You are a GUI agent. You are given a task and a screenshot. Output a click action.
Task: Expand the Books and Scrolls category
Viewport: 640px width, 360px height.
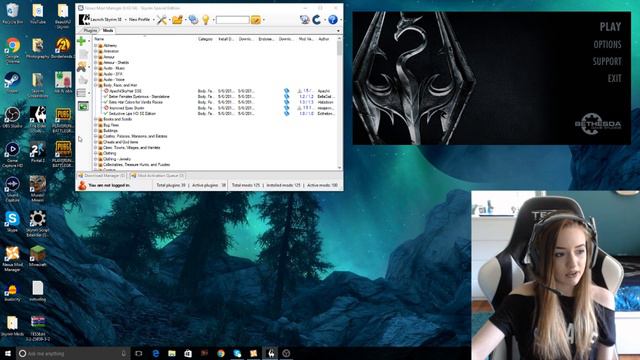[x=96, y=119]
